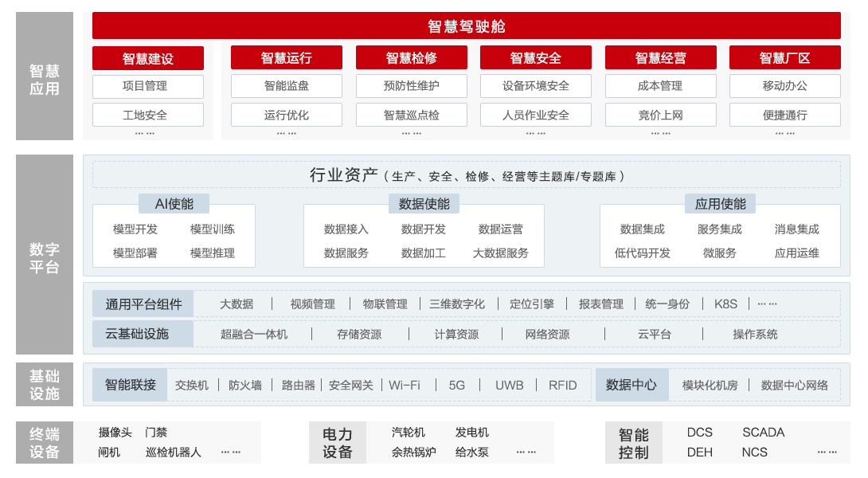The width and height of the screenshot is (868, 478).
Task: Click the 竞价上网 item
Action: tap(660, 115)
